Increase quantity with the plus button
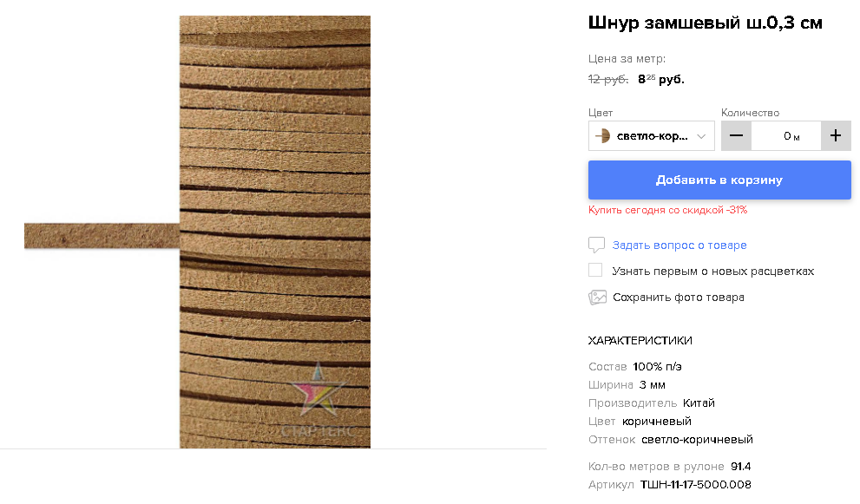The image size is (860, 504). 836,135
